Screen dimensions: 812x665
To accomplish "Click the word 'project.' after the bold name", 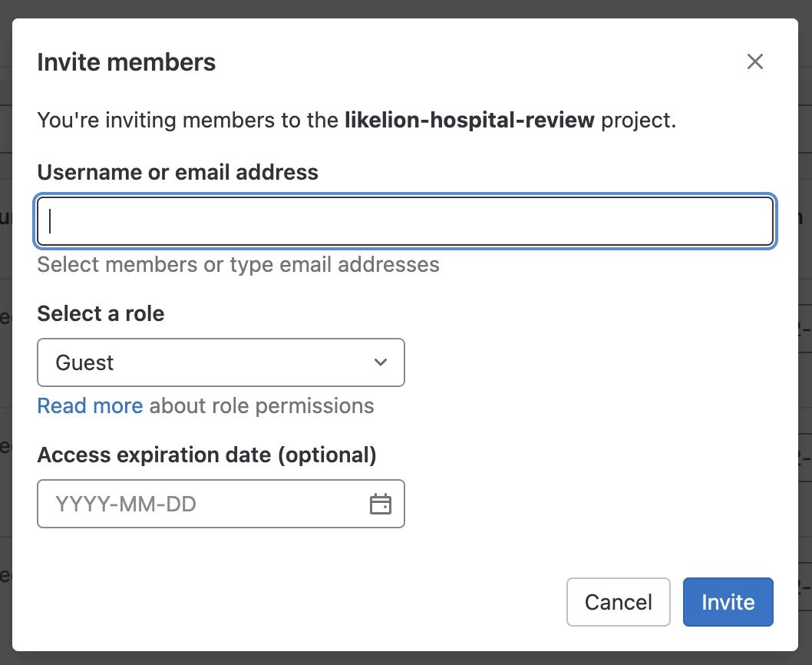I will pyautogui.click(x=639, y=121).
